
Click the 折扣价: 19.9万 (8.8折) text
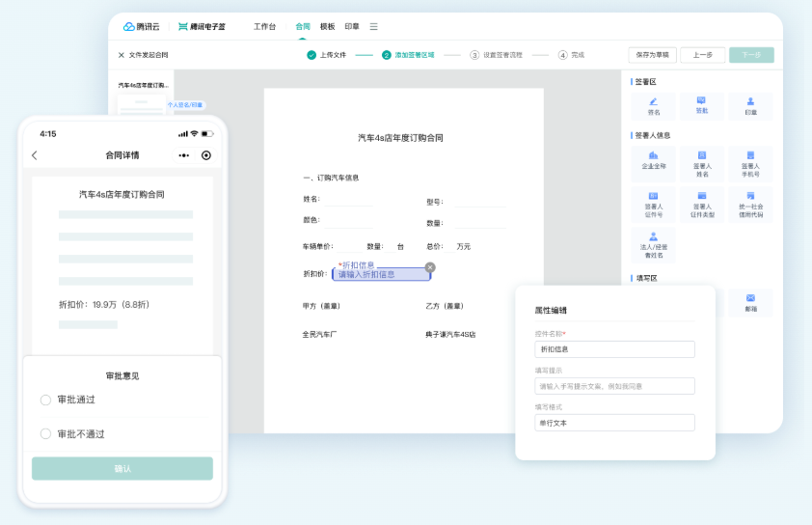click(x=104, y=305)
